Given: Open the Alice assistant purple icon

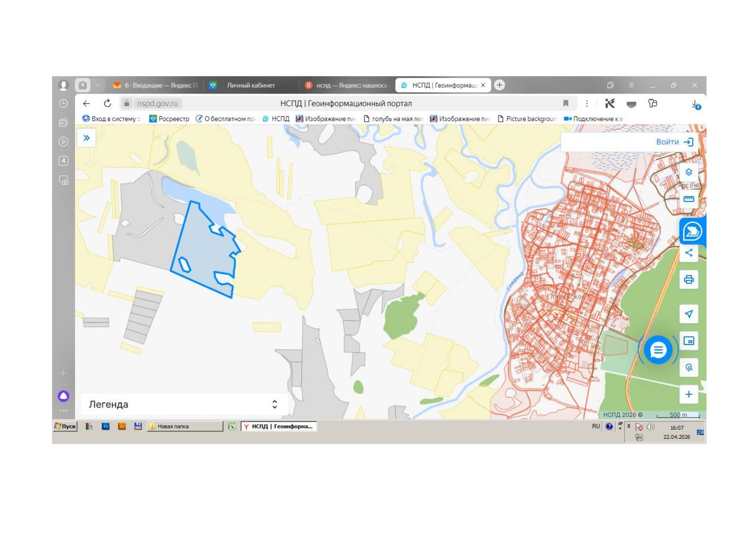Looking at the screenshot, I should 64,396.
